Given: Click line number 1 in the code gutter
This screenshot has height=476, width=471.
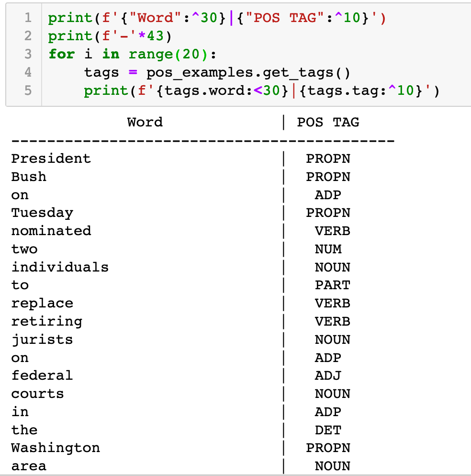Looking at the screenshot, I should [x=28, y=18].
